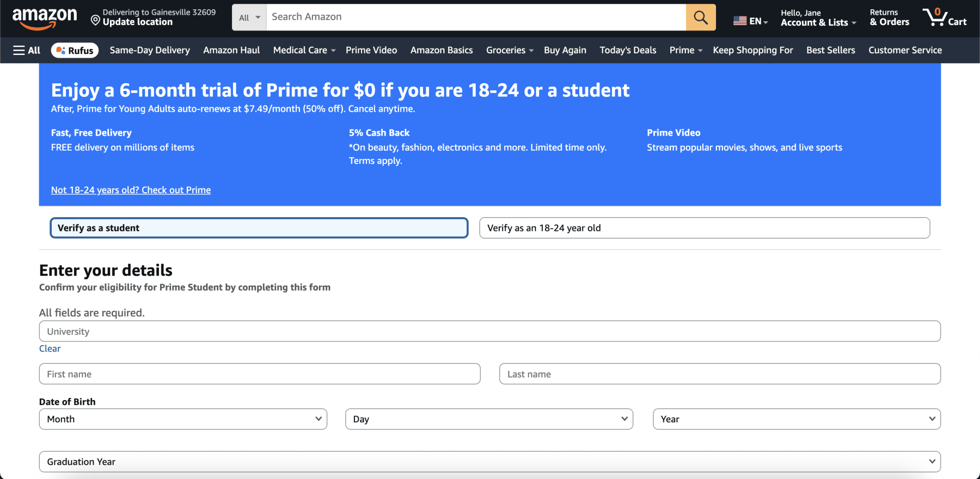The height and width of the screenshot is (479, 980).
Task: Go to Best Sellers
Action: (831, 50)
